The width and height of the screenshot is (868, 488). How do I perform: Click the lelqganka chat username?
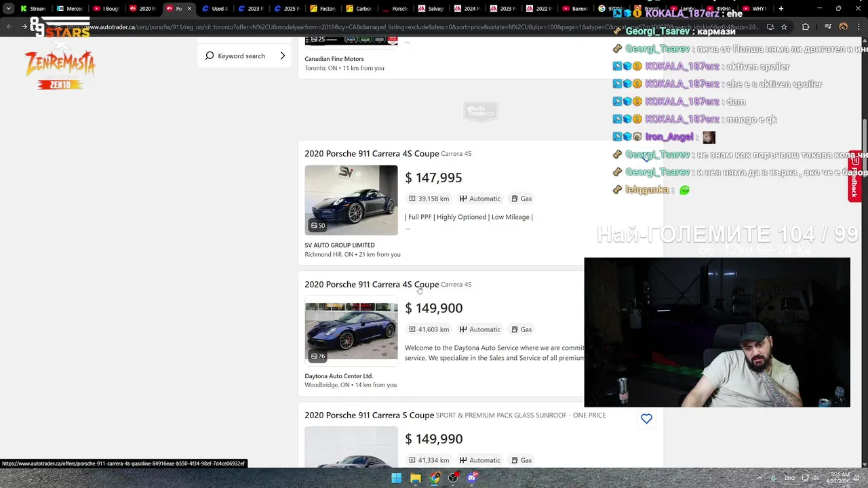point(647,190)
